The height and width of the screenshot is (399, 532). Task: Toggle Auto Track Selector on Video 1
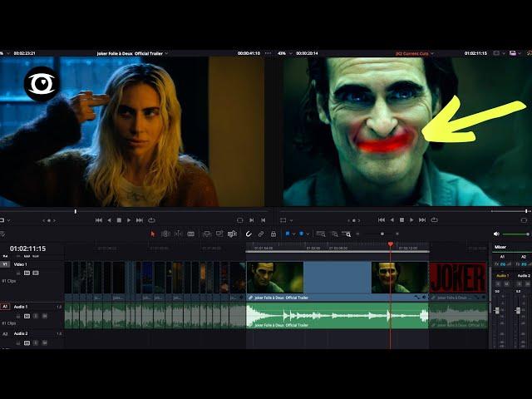(27, 273)
